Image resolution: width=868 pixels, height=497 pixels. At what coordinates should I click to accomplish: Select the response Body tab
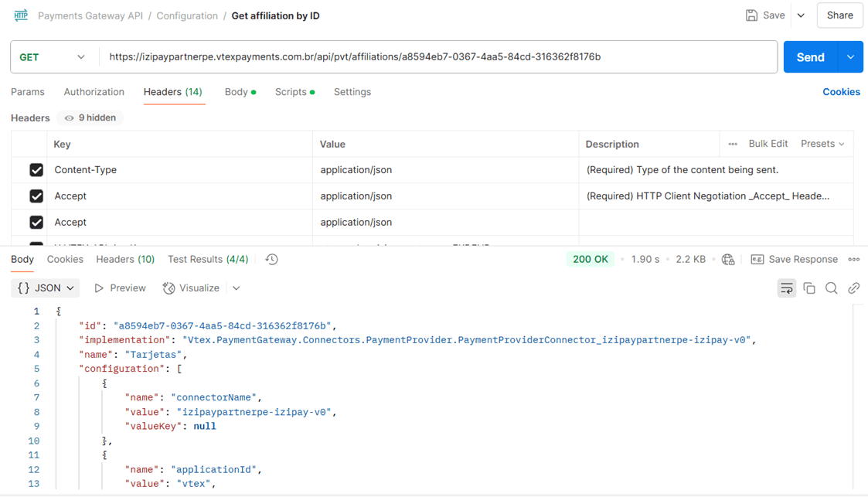click(22, 259)
